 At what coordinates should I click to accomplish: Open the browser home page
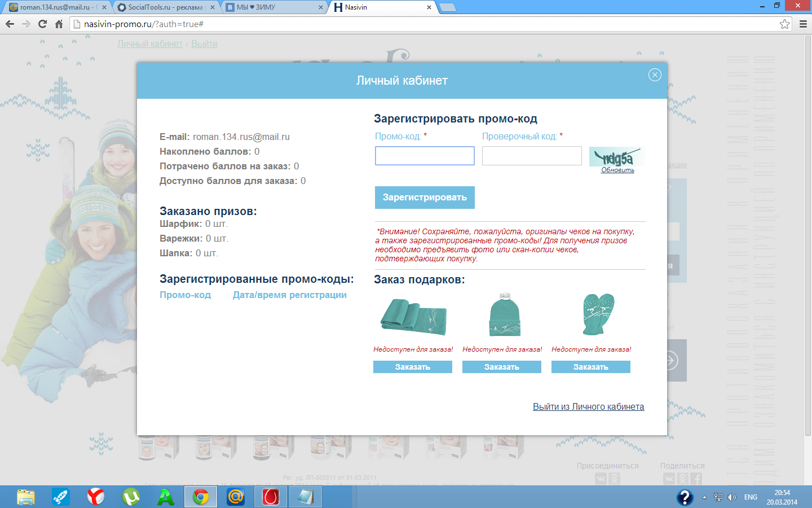point(59,24)
